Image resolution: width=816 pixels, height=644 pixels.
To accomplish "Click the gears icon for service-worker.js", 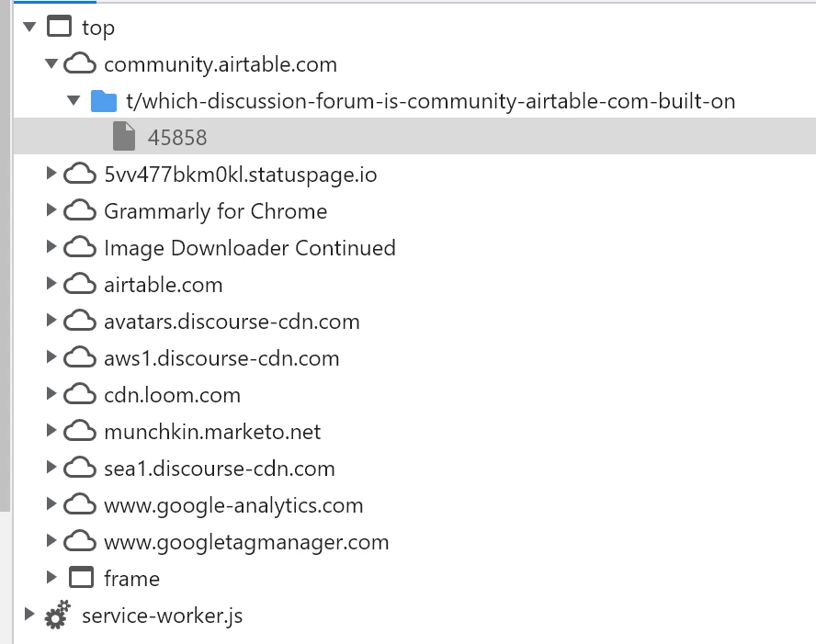I will tap(57, 615).
